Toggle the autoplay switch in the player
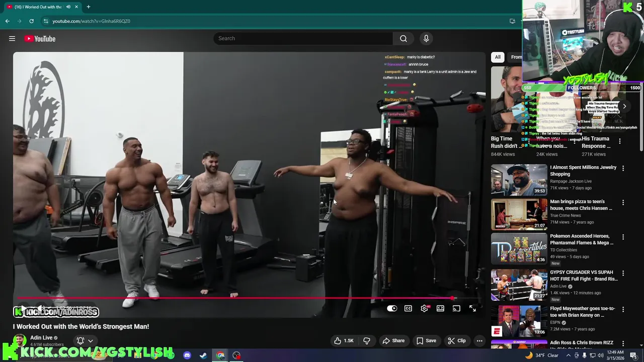The width and height of the screenshot is (644, 362). 392,308
